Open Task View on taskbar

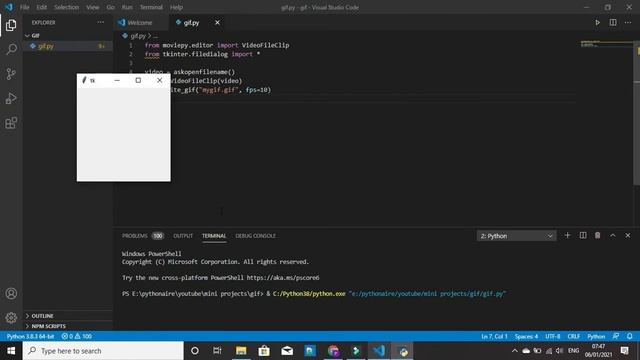tap(217, 351)
